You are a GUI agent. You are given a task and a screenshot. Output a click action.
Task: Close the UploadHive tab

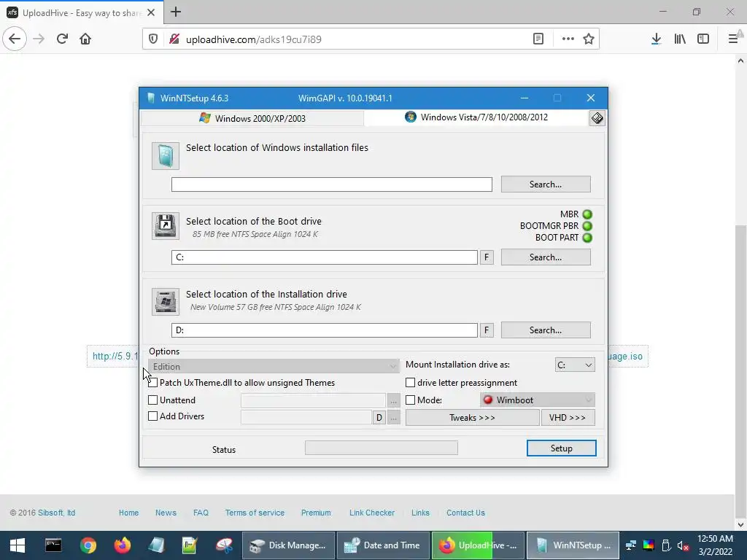[151, 12]
